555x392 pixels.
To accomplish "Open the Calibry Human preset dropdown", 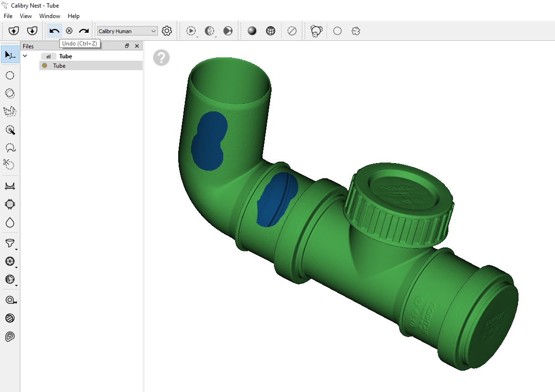I will [x=127, y=31].
